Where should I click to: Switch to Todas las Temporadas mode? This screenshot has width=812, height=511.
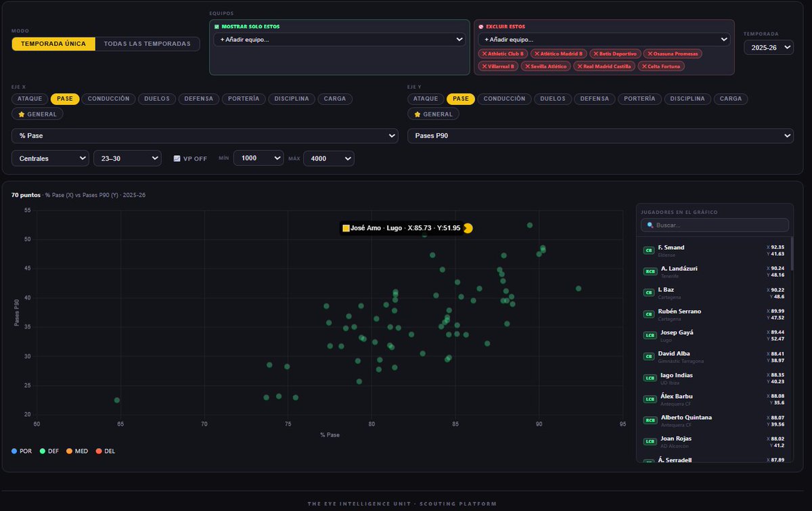coord(148,44)
